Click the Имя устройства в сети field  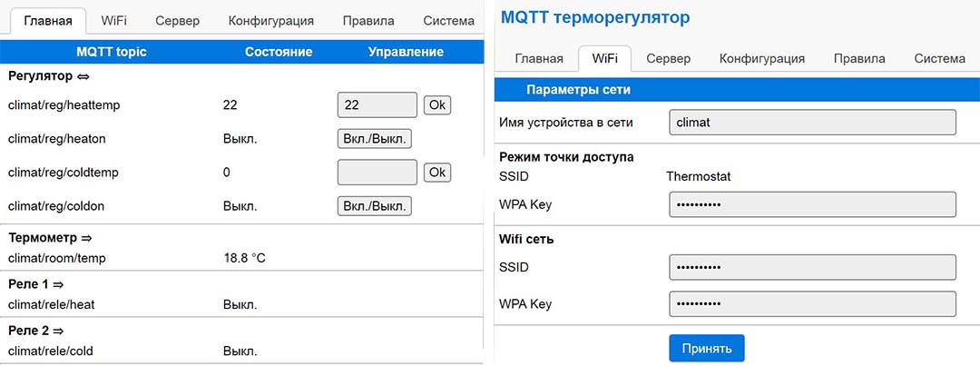(812, 123)
